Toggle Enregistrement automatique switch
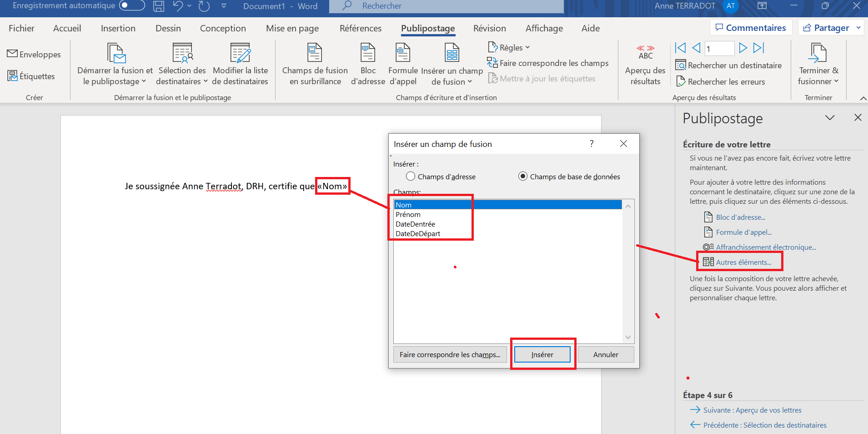This screenshot has height=434, width=868. point(131,5)
